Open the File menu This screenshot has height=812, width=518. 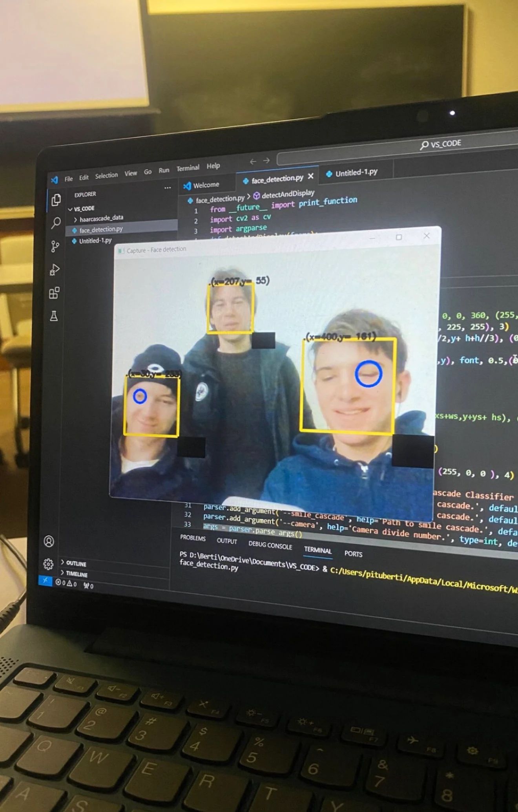pos(69,179)
